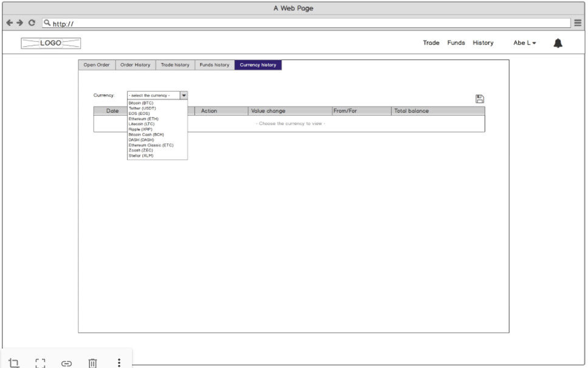Switch to the Funds history tab
The width and height of the screenshot is (588, 368).
click(215, 65)
